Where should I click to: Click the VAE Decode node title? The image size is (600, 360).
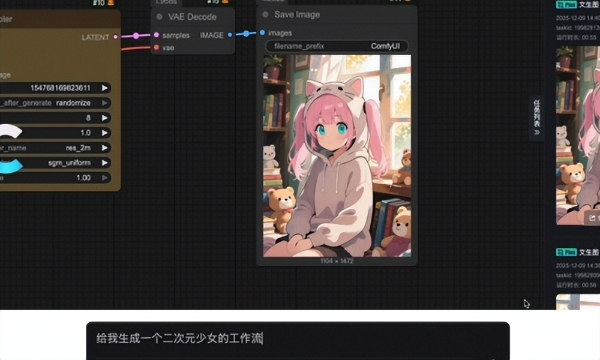click(192, 17)
